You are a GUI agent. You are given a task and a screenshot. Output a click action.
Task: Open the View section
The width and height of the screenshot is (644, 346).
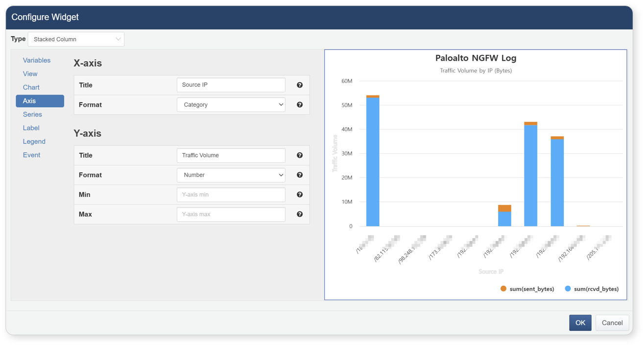pyautogui.click(x=30, y=74)
